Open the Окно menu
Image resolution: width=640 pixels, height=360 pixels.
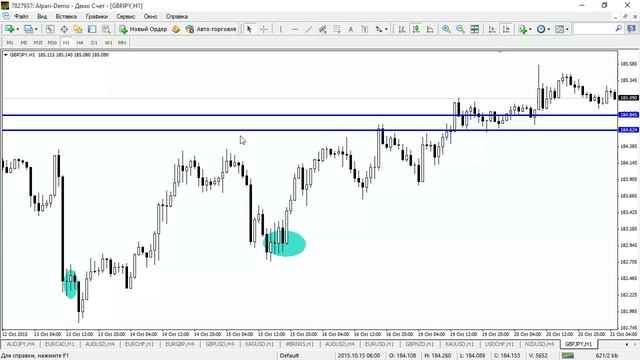(151, 16)
